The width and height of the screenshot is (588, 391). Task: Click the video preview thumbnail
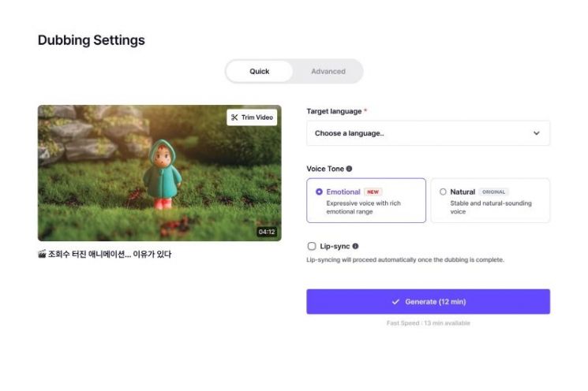(x=159, y=181)
